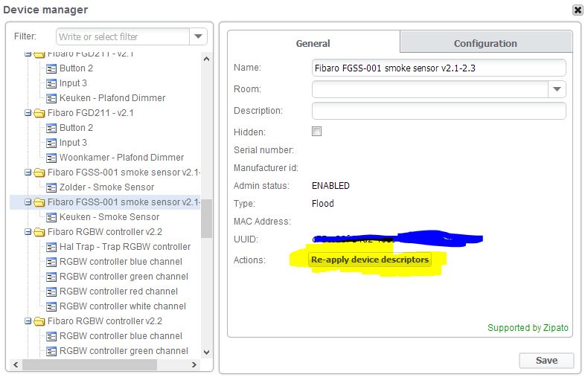
Task: Click the Keuken - Smoke Sensor device icon
Action: tap(51, 217)
